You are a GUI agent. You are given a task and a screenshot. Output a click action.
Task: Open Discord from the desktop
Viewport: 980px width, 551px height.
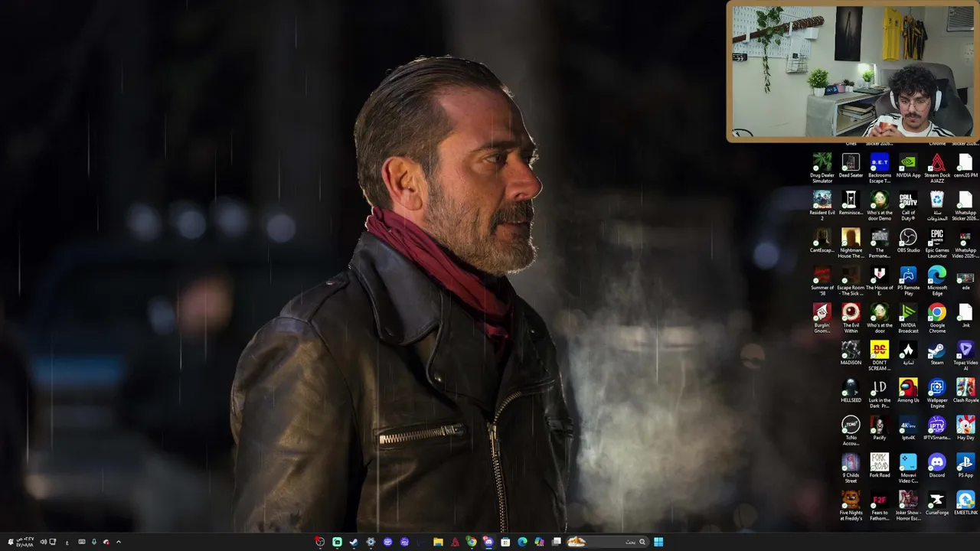[x=937, y=465]
